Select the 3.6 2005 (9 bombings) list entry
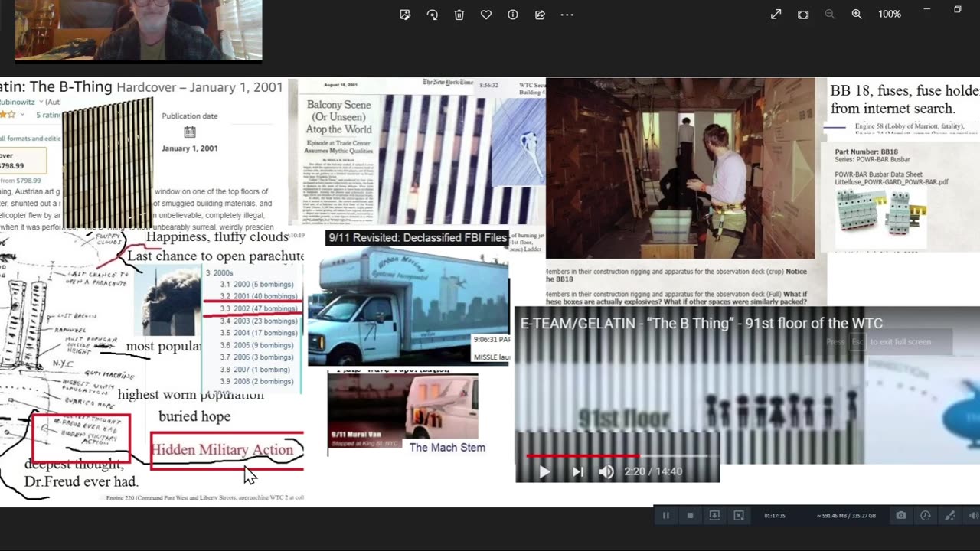The width and height of the screenshot is (980, 551). coord(256,345)
